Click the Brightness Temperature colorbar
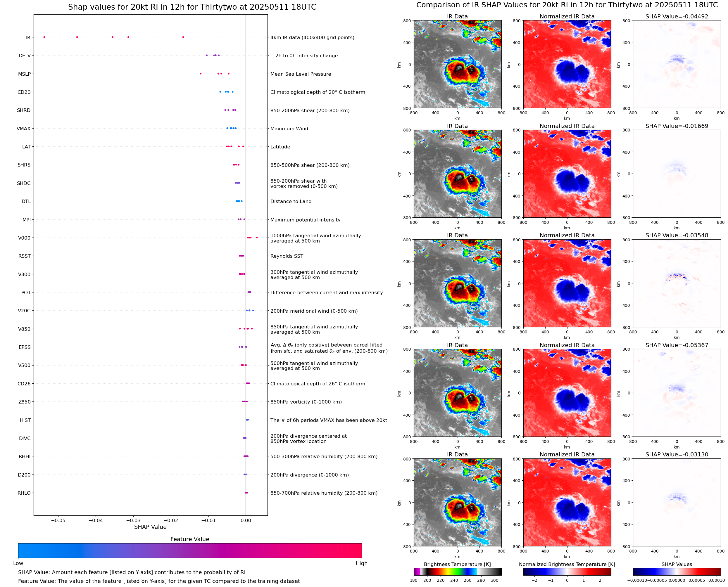The width and height of the screenshot is (728, 587). [457, 572]
